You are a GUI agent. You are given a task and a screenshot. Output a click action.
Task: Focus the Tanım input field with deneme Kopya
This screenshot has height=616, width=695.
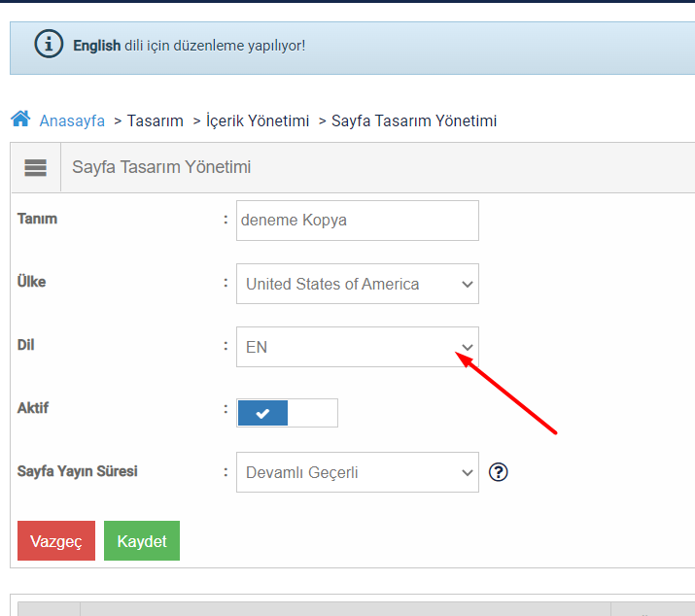[x=358, y=221]
